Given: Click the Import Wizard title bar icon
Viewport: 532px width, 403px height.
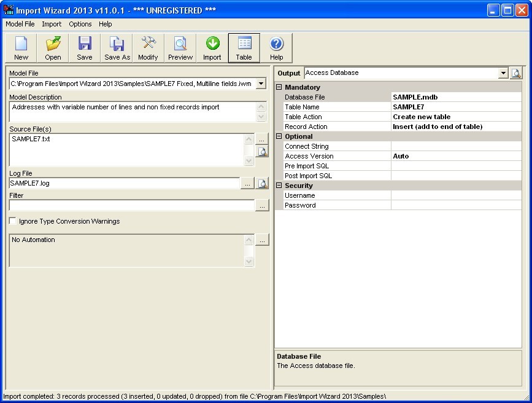Looking at the screenshot, I should tap(9, 10).
